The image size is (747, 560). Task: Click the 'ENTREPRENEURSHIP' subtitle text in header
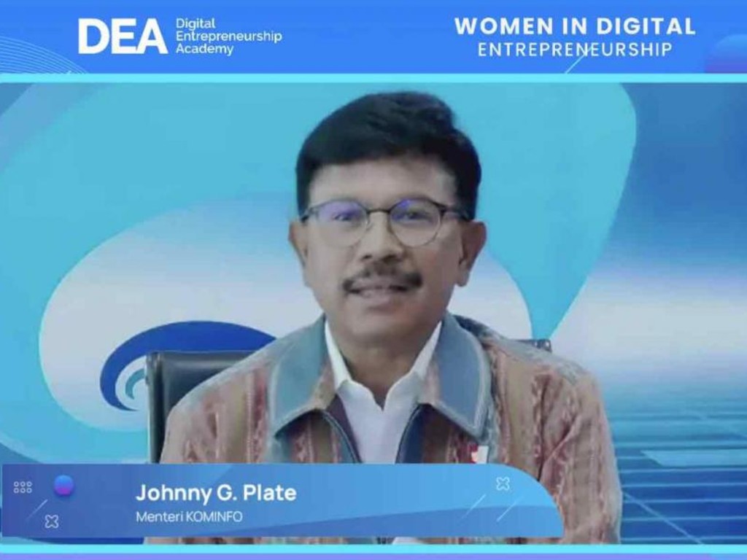click(x=575, y=50)
